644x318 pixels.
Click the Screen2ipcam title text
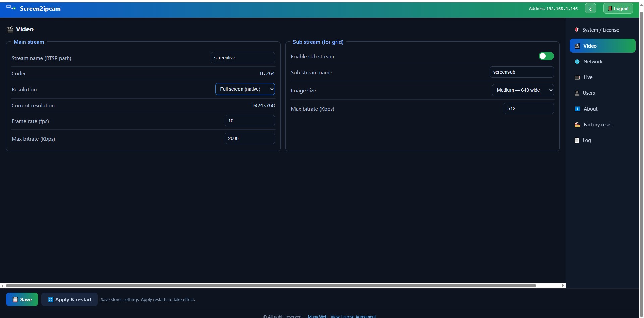pos(40,9)
